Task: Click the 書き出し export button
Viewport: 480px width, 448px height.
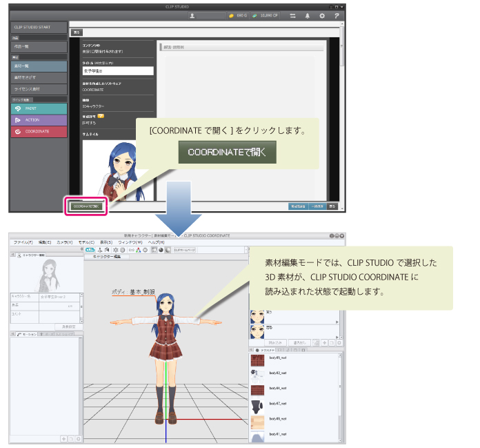Action: pos(300,342)
